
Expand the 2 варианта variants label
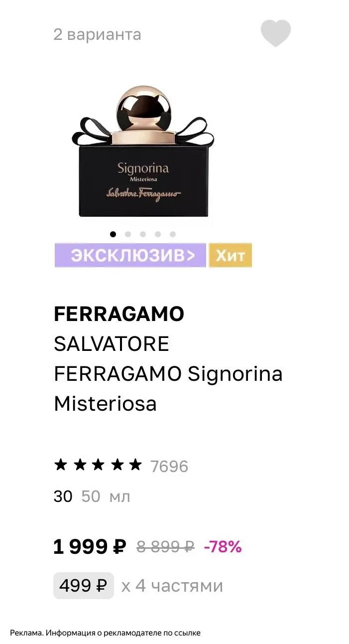(x=98, y=34)
